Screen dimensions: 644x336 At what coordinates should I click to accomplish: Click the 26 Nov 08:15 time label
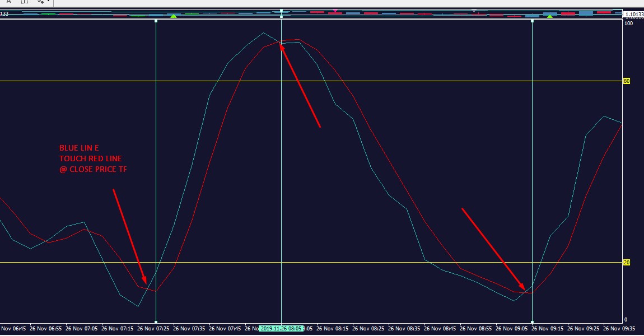pos(332,329)
